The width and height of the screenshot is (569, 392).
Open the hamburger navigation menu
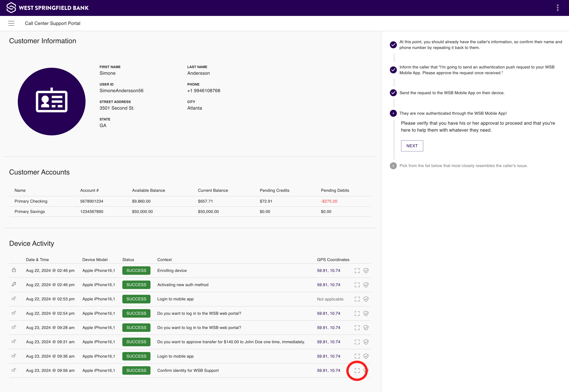(x=11, y=23)
